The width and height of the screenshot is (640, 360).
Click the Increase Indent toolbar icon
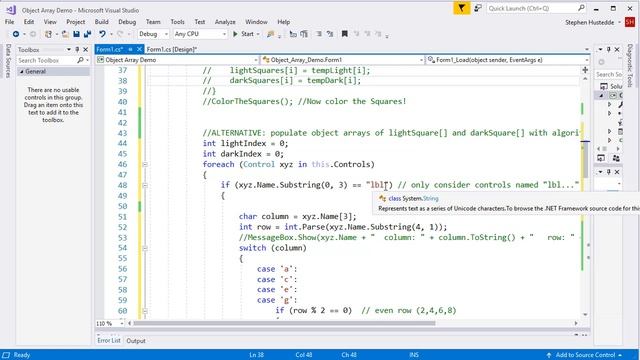[x=330, y=34]
